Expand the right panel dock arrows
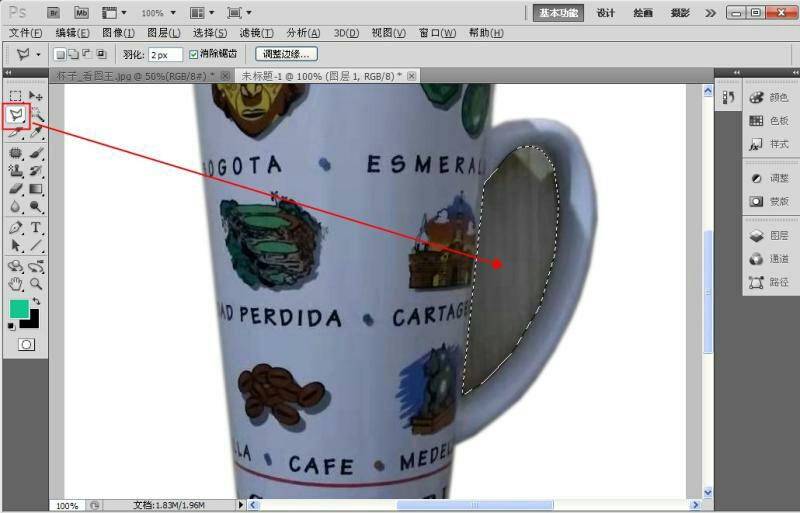 [736, 72]
